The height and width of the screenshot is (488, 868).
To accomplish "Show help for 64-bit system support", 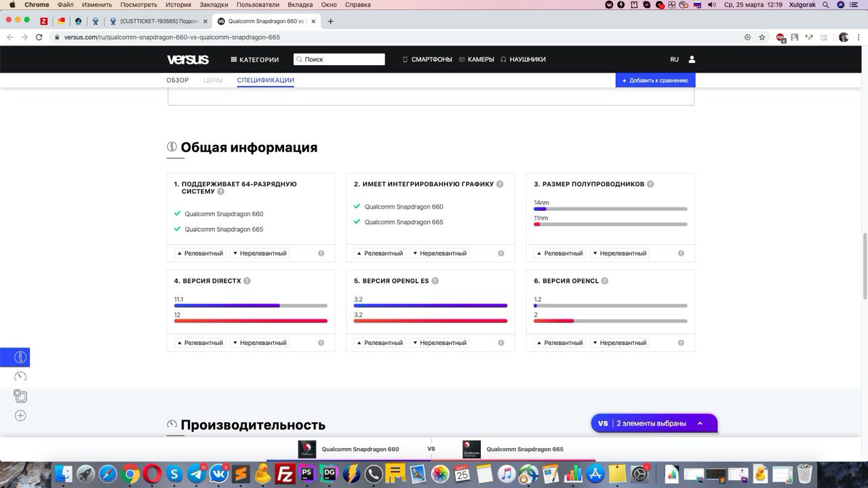I will (220, 192).
